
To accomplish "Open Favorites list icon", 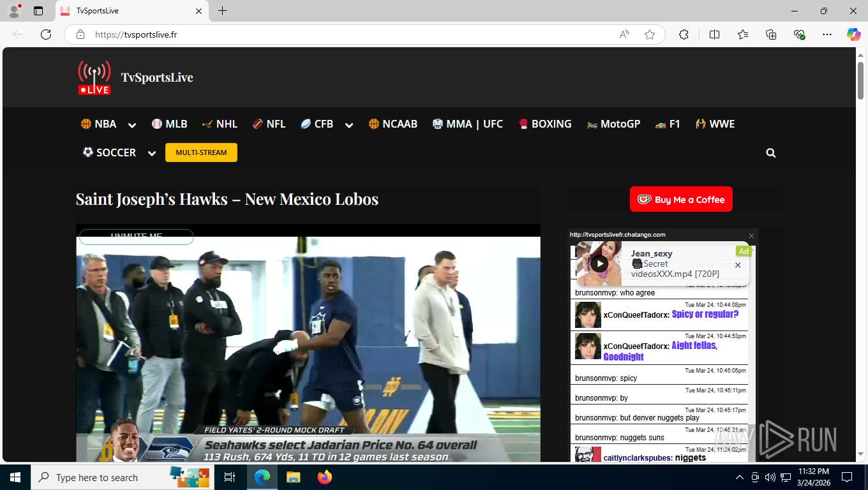I will coord(743,34).
